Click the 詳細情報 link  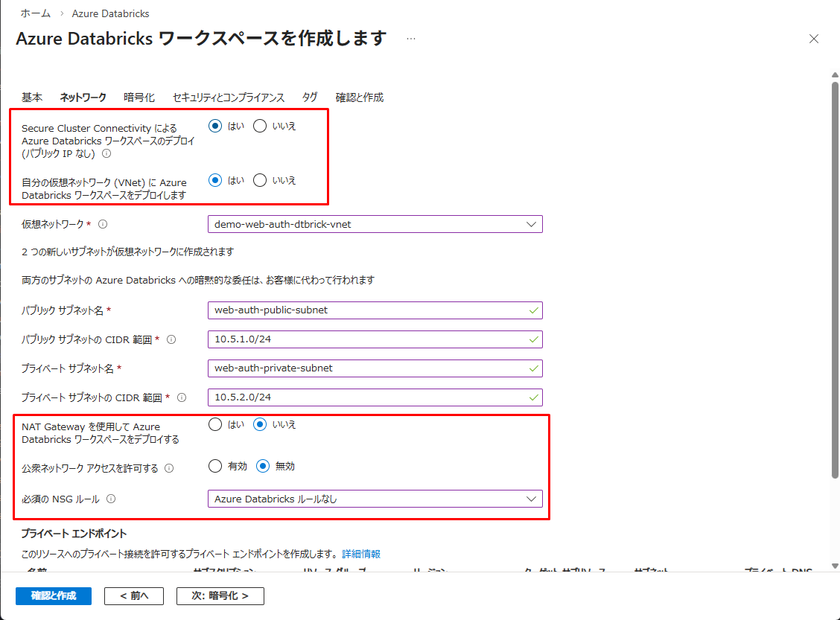pyautogui.click(x=361, y=554)
